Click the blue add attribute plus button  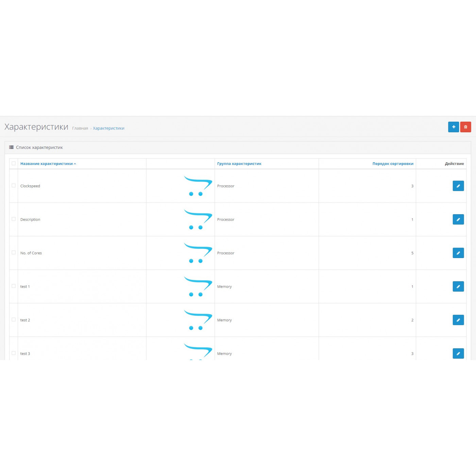click(453, 127)
